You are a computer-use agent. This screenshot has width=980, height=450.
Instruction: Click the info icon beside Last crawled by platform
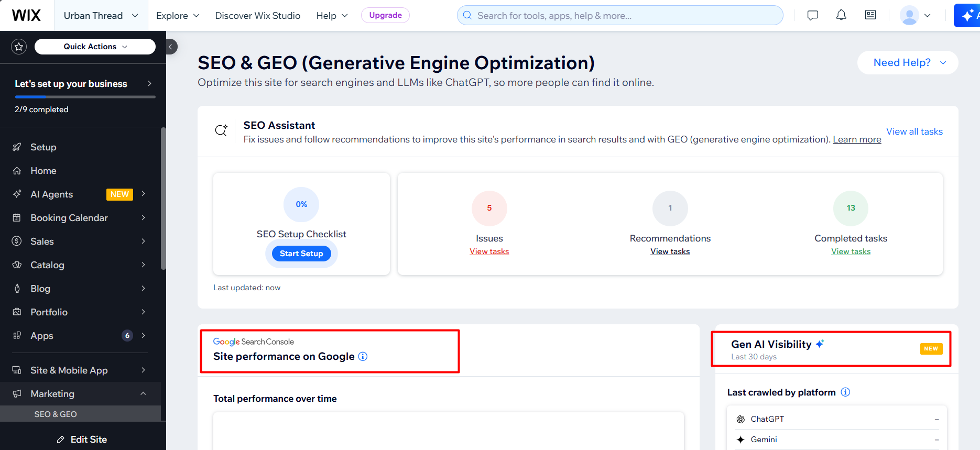tap(845, 392)
